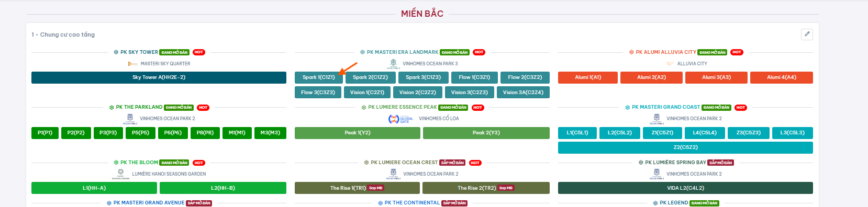Pick Z2(C5Z2) in Grand Coast
This screenshot has width=868, height=207.
[685, 147]
